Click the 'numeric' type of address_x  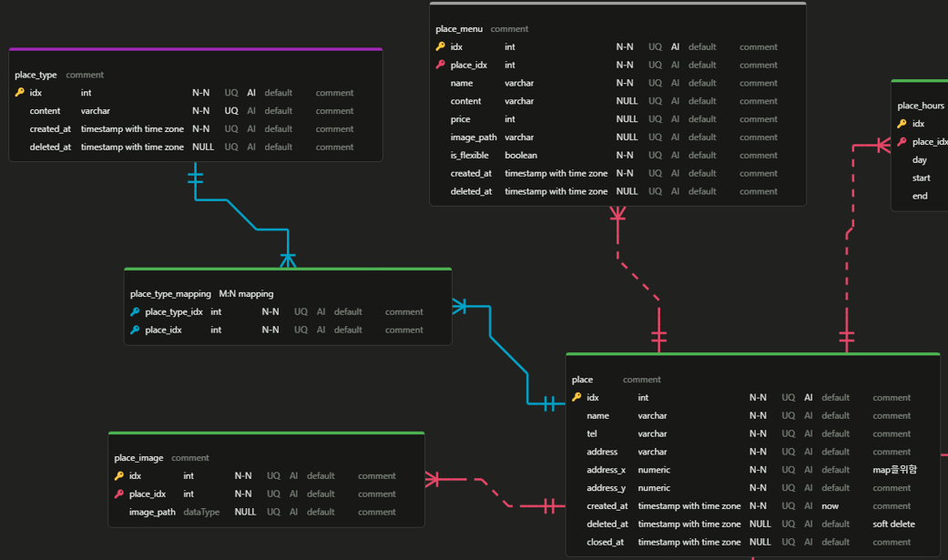[654, 470]
